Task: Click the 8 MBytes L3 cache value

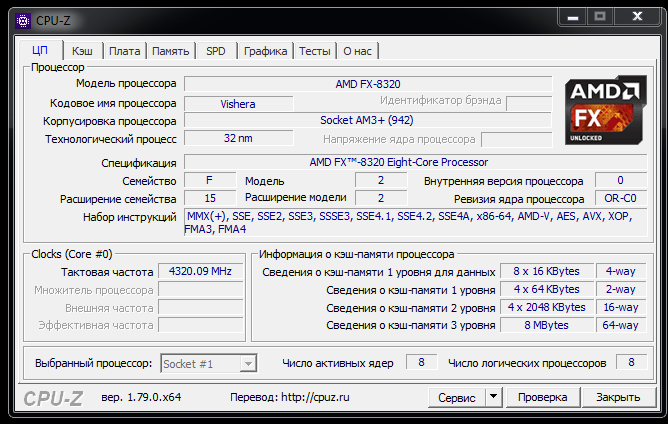Action: [x=547, y=325]
